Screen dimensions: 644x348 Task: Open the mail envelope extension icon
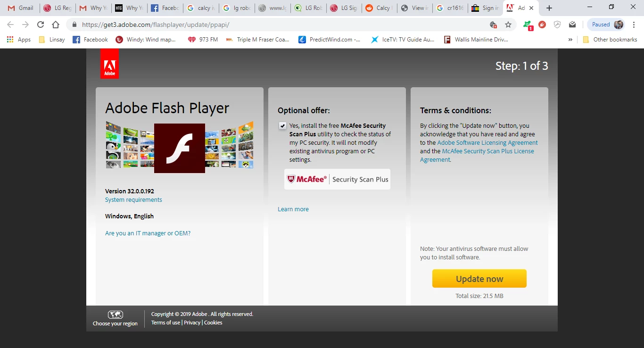point(572,25)
